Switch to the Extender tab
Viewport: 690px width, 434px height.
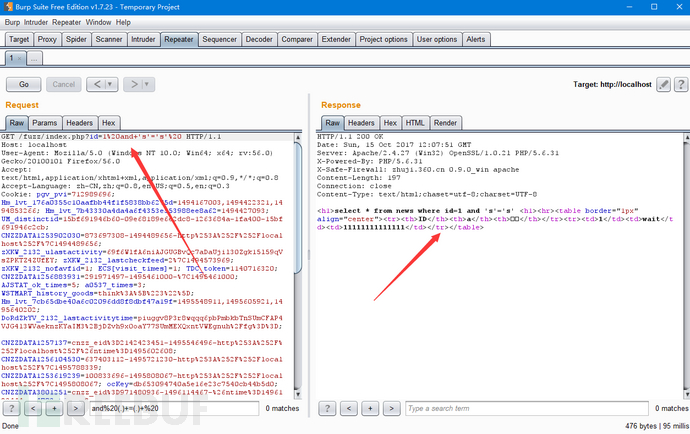(336, 39)
